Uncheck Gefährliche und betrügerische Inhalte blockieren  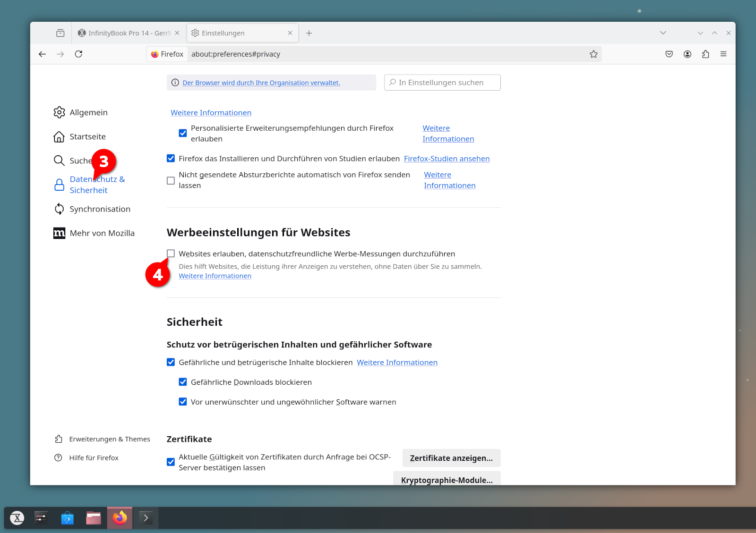(x=171, y=362)
